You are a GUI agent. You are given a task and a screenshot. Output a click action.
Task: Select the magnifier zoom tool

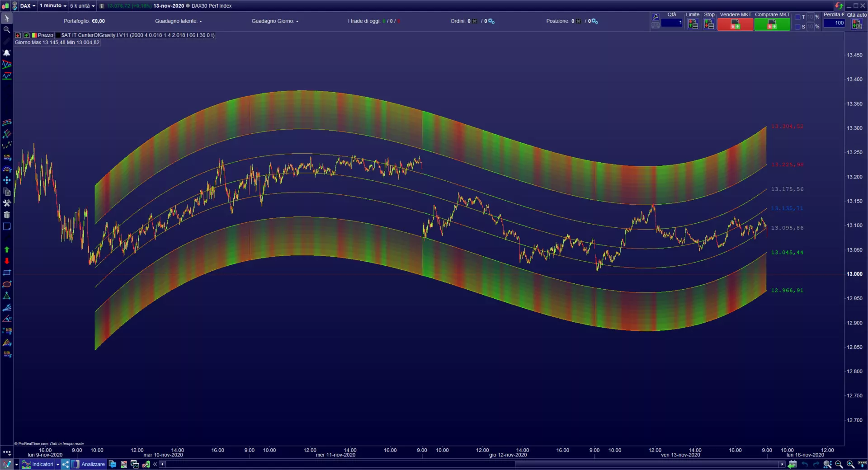7,29
